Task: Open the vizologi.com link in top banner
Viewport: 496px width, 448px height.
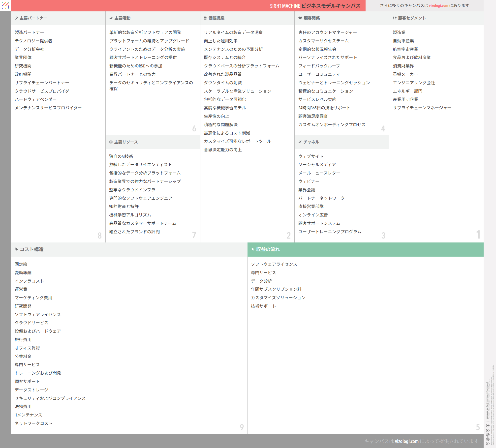Action: click(438, 5)
